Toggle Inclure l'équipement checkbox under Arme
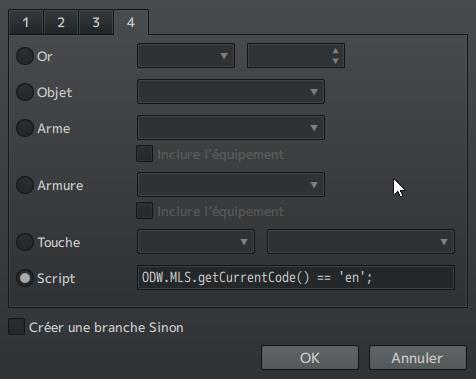 145,154
